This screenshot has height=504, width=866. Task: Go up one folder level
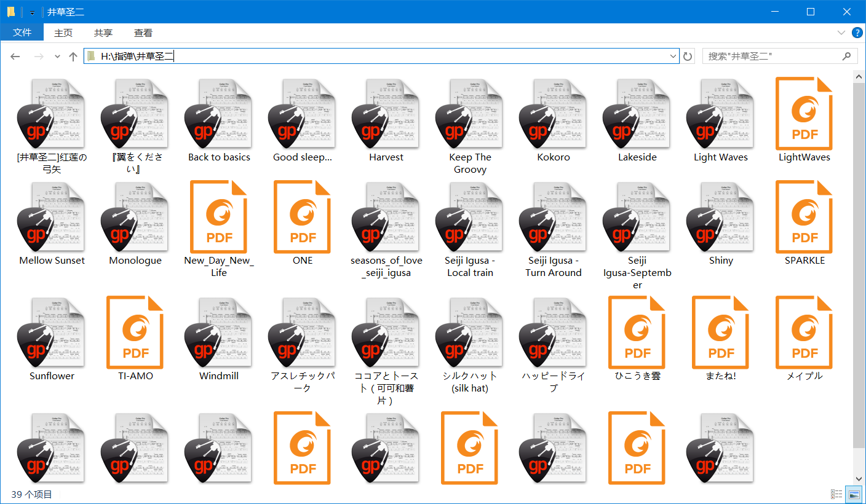pyautogui.click(x=73, y=57)
